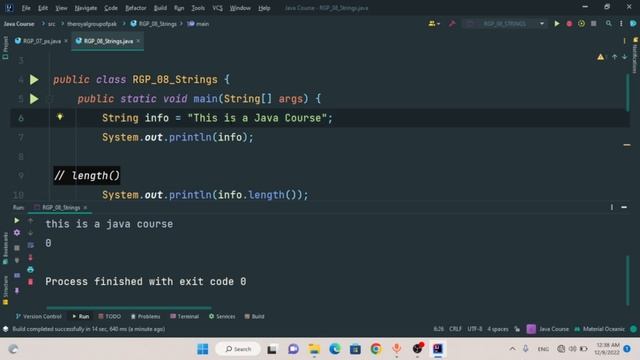
Task: Open Run panel options three dots
Action: point(611,207)
